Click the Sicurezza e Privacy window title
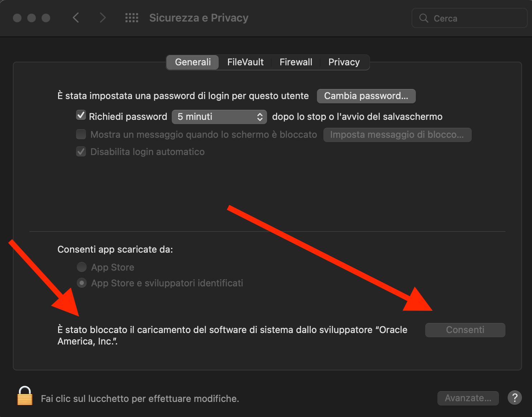Screen dimensions: 532x417 coord(199,18)
